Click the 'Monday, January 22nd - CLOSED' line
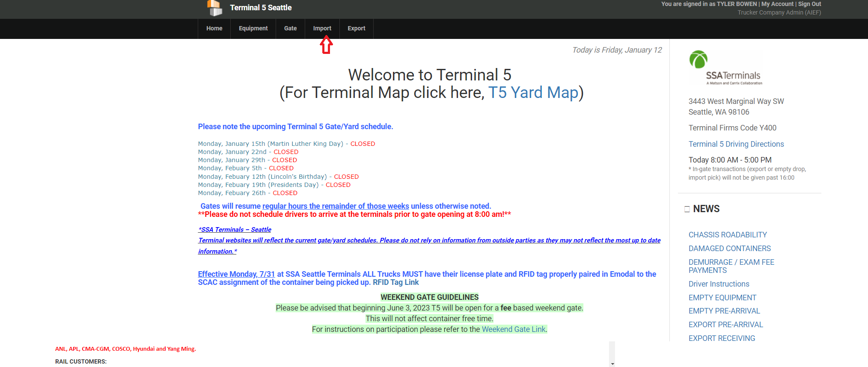The height and width of the screenshot is (367, 868). (248, 152)
